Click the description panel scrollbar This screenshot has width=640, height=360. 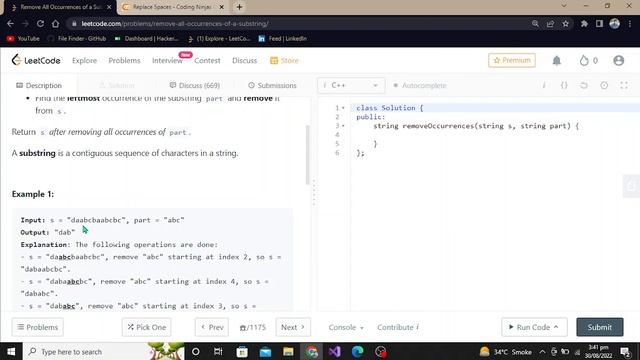[307, 155]
